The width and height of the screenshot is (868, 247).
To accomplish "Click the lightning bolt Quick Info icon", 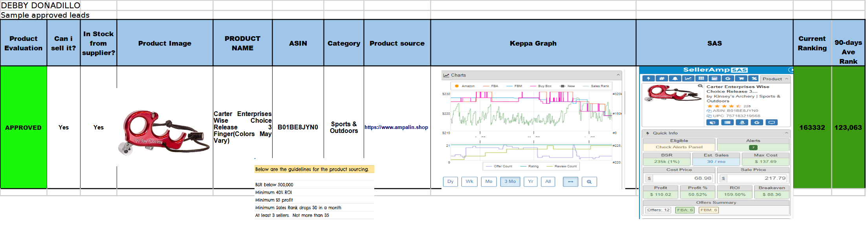I will pyautogui.click(x=648, y=79).
